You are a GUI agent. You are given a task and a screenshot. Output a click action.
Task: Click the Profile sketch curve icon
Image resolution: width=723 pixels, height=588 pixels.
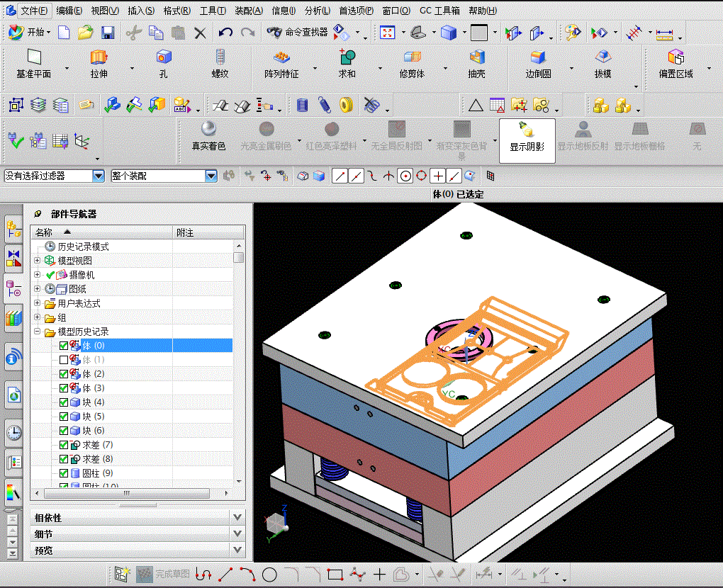pos(203,575)
